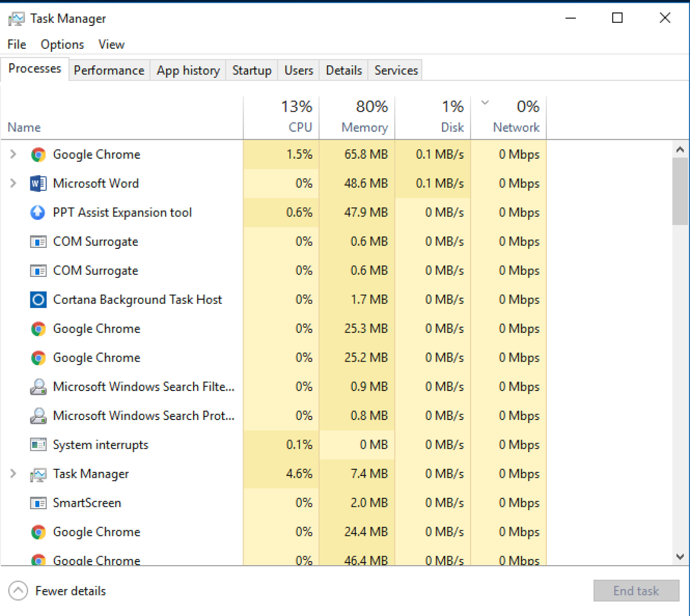Image resolution: width=690 pixels, height=616 pixels.
Task: Select the System interrupts process
Action: [100, 444]
